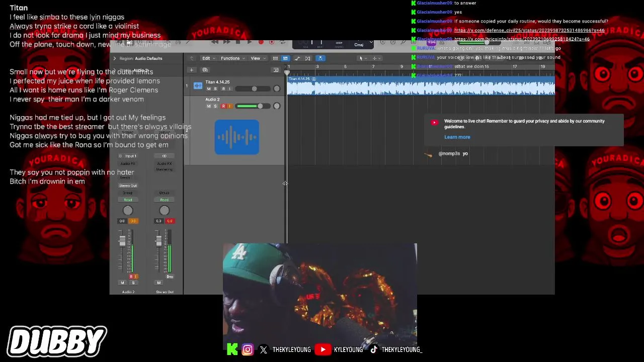Toggle record-enable on Audio 2 track header

(223, 106)
